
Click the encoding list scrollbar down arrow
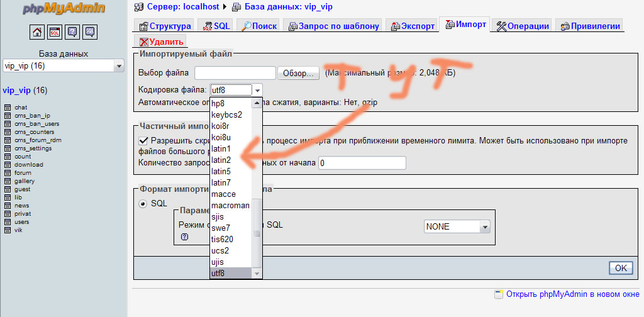pos(257,274)
